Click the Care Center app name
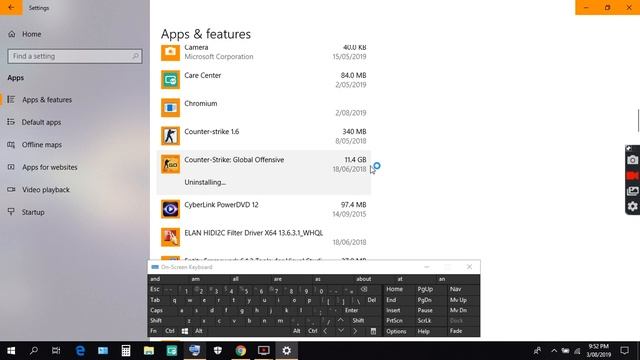The width and height of the screenshot is (640, 360). [x=202, y=75]
